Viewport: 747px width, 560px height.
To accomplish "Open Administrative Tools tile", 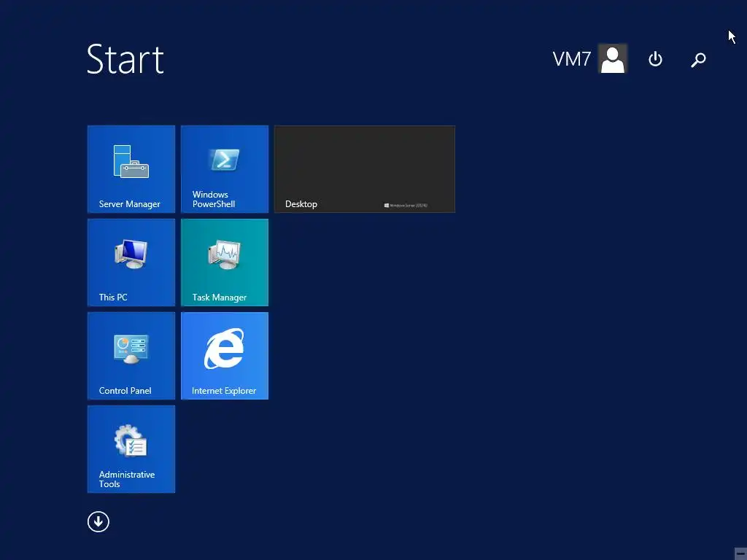I will point(131,449).
